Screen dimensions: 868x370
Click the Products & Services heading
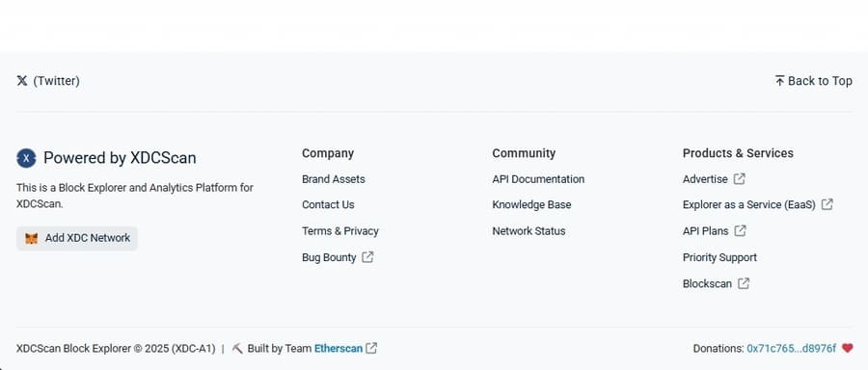[738, 153]
